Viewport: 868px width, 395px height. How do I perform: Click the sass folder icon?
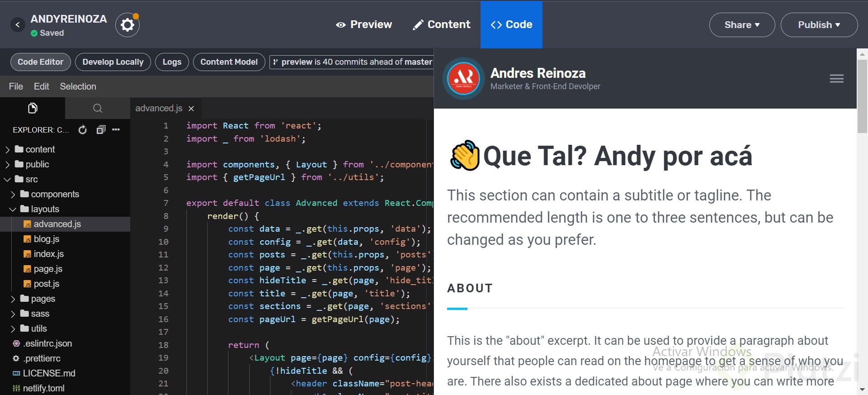tap(24, 313)
